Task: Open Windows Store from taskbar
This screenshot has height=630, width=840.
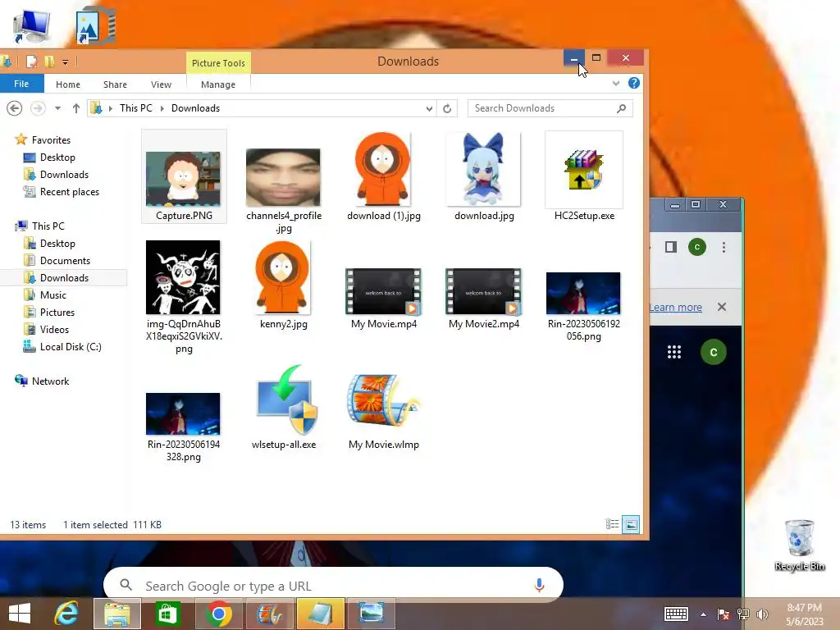Action: [167, 614]
